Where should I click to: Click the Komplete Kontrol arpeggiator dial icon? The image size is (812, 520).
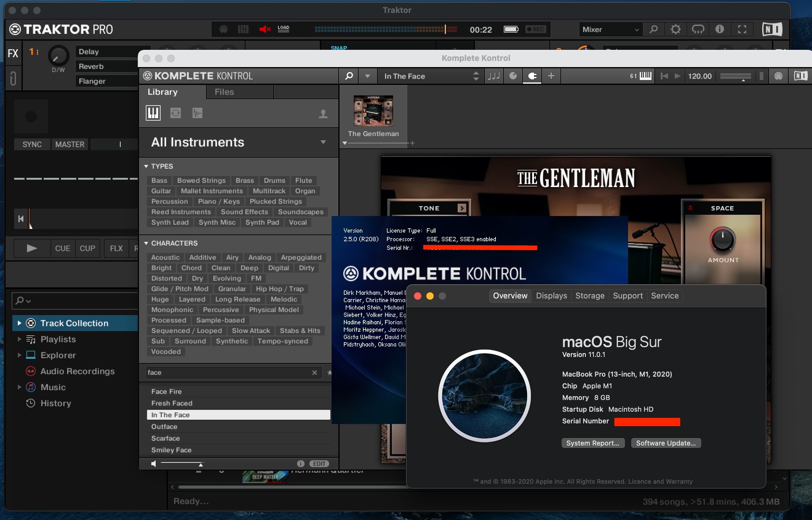click(513, 76)
